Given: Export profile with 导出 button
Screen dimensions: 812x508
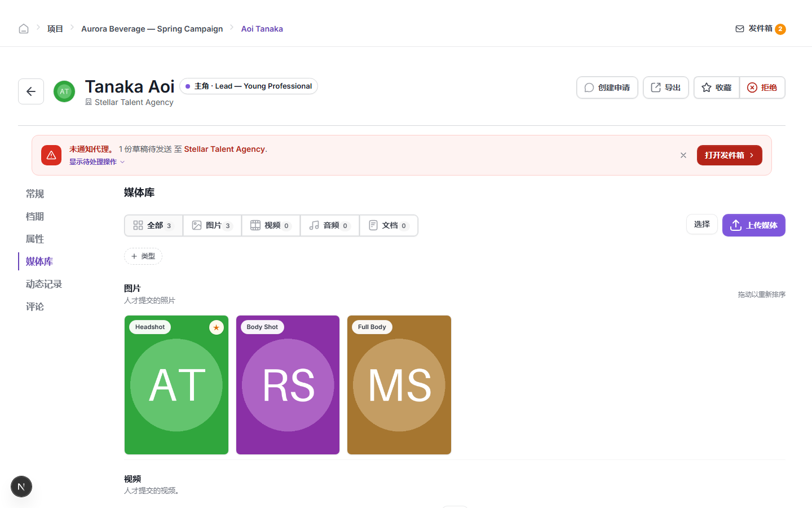Looking at the screenshot, I should click(666, 87).
